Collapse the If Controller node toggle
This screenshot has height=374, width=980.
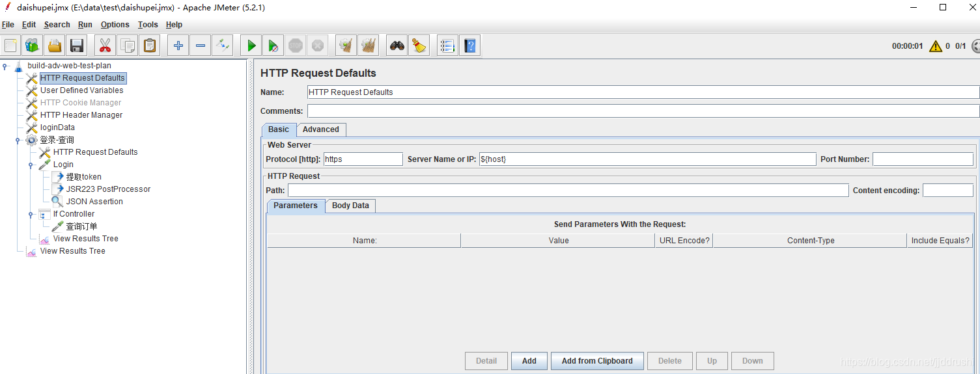coord(31,214)
